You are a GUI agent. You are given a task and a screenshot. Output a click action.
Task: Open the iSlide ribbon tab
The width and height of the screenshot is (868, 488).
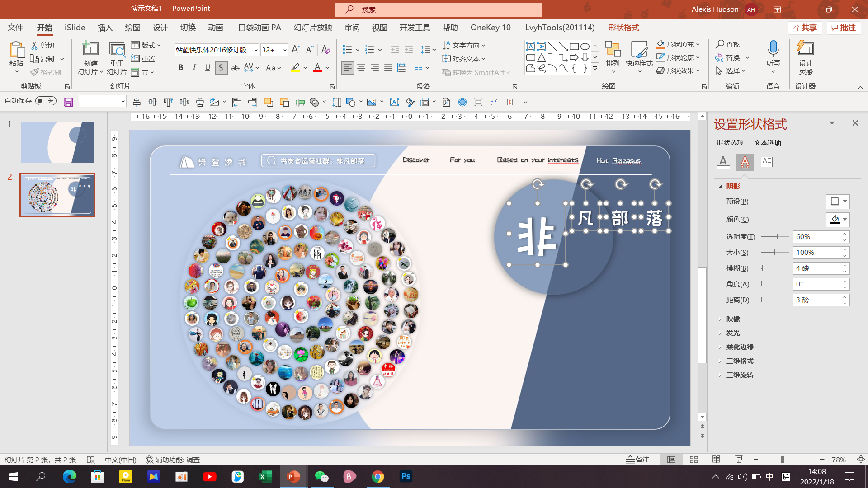coord(75,28)
